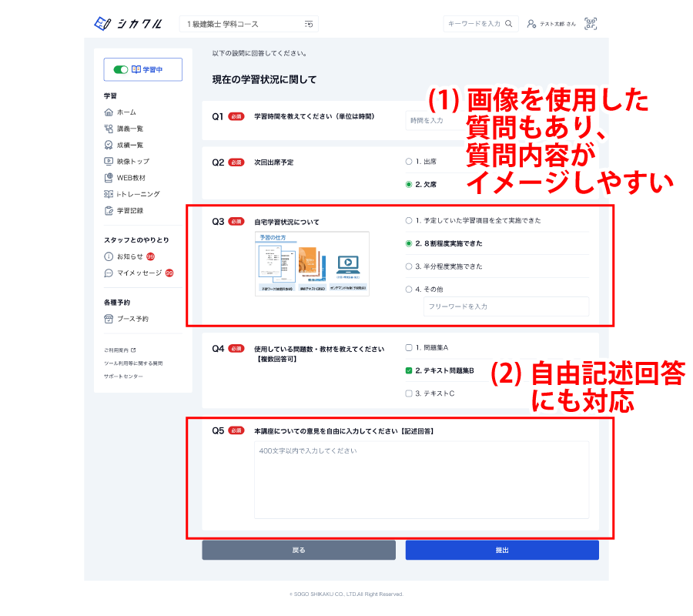The width and height of the screenshot is (693, 616).
Task: Select Q3 option 4. その他
Action: [x=409, y=290]
